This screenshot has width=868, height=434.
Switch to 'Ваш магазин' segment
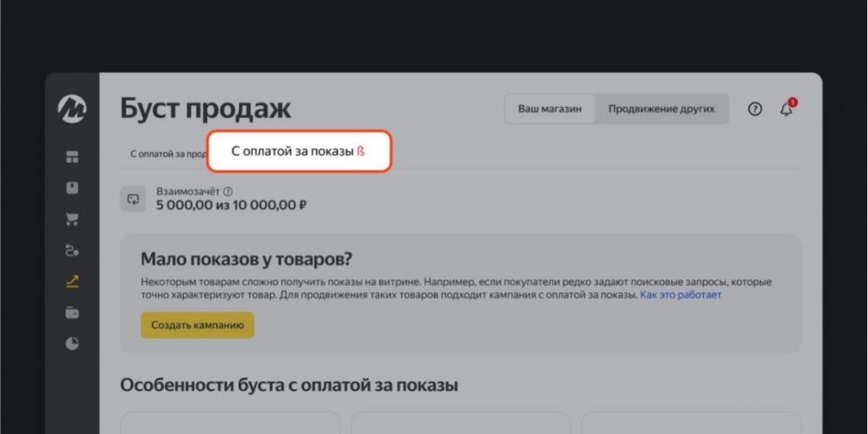549,109
